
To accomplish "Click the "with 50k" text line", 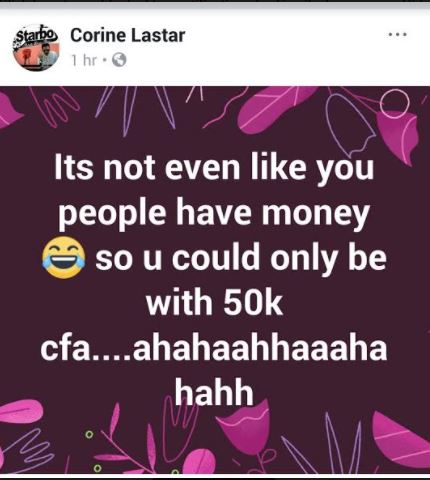I will pos(214,304).
